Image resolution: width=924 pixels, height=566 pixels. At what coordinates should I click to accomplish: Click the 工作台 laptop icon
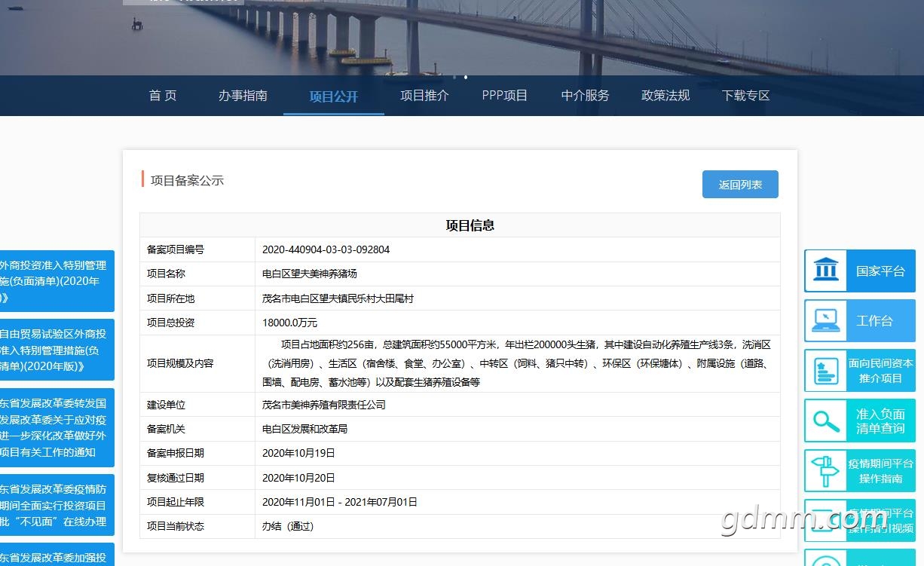[x=827, y=320]
